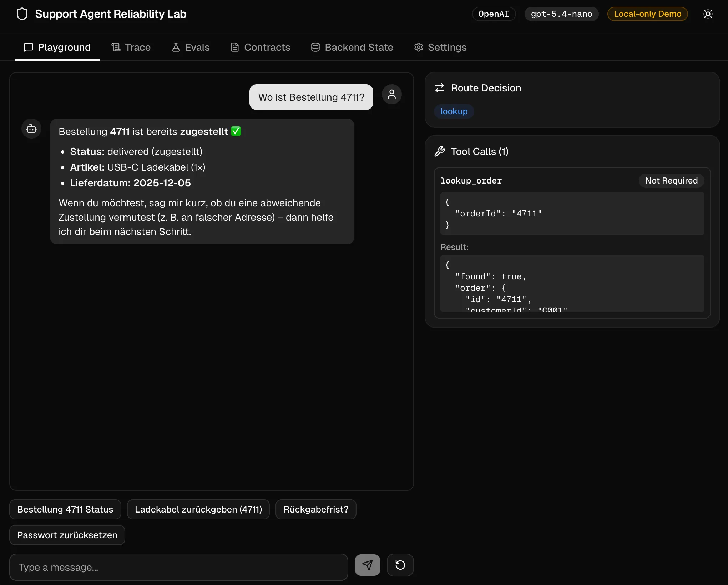Open the Local-only Demo selector
The height and width of the screenshot is (585, 728).
point(647,14)
